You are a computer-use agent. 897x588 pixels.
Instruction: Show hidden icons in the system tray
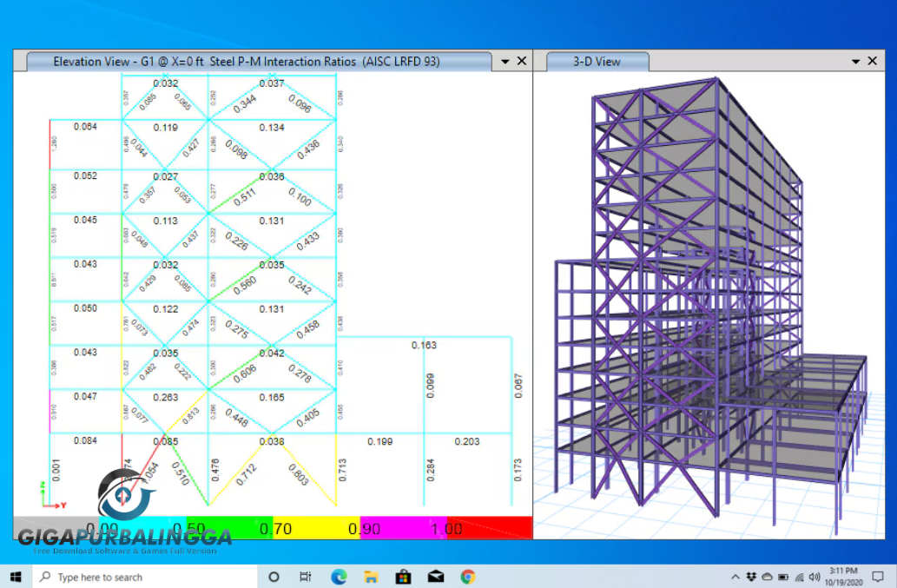[735, 577]
